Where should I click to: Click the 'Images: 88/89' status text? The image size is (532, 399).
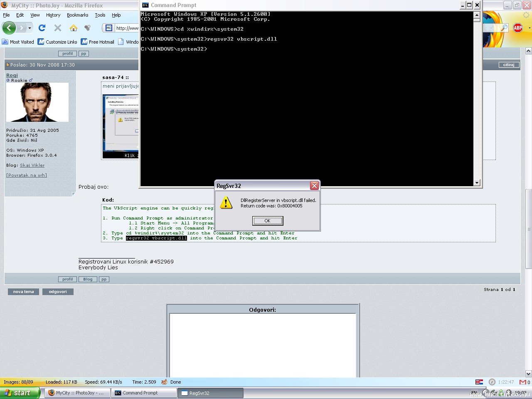tap(18, 382)
